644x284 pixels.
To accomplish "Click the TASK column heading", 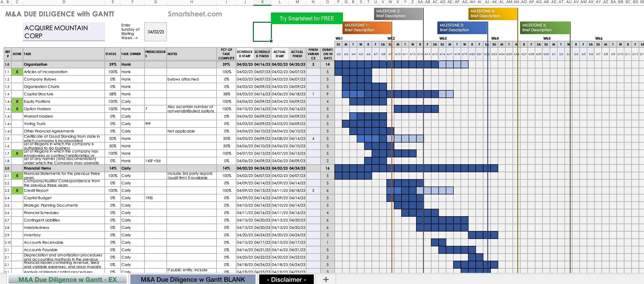I will coord(64,54).
